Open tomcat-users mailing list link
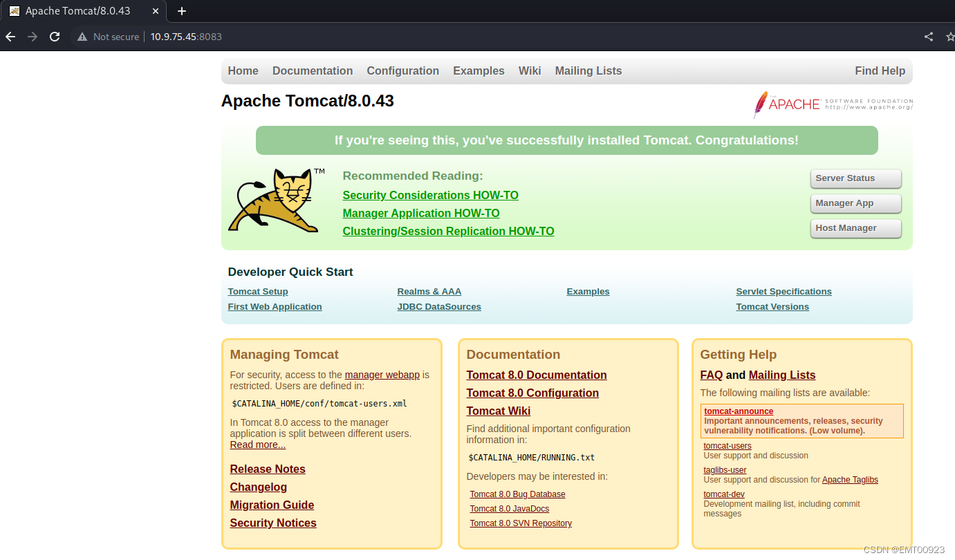 (727, 446)
